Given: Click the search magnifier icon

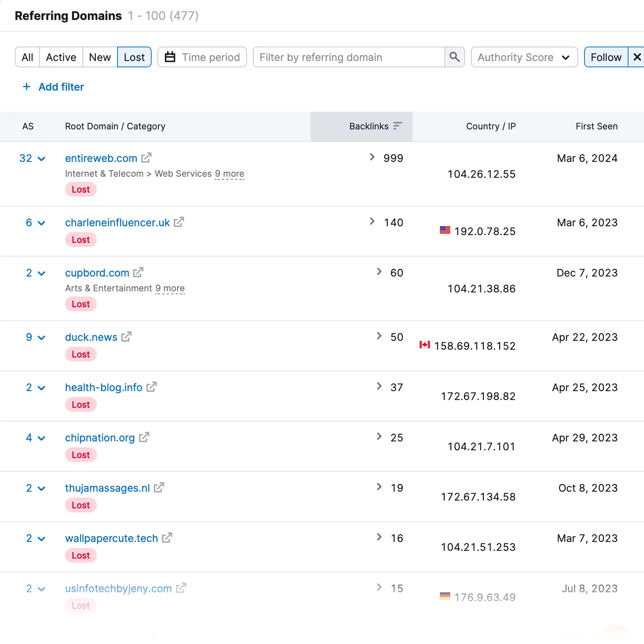Looking at the screenshot, I should (454, 57).
